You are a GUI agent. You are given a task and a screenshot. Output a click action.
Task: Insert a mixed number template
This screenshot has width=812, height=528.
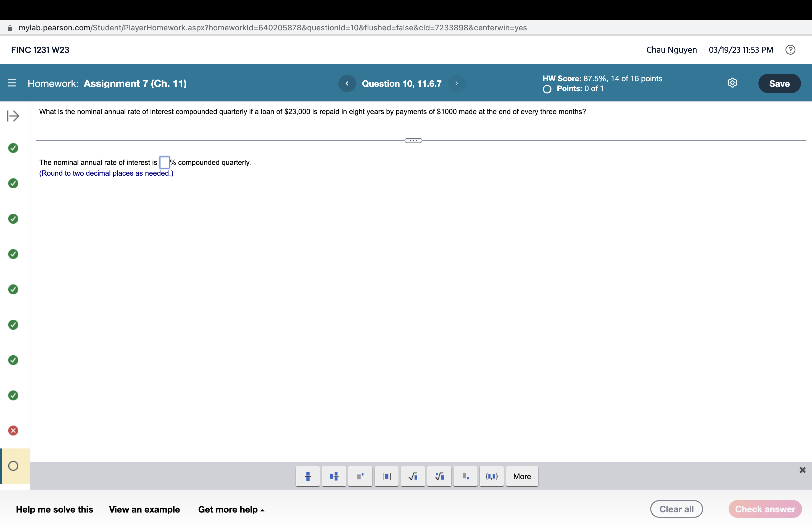(334, 476)
